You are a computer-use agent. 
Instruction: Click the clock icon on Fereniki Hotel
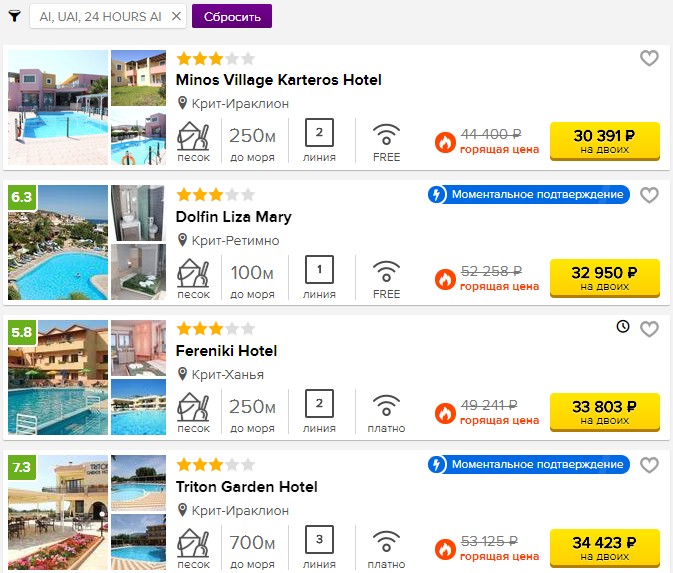pos(623,327)
